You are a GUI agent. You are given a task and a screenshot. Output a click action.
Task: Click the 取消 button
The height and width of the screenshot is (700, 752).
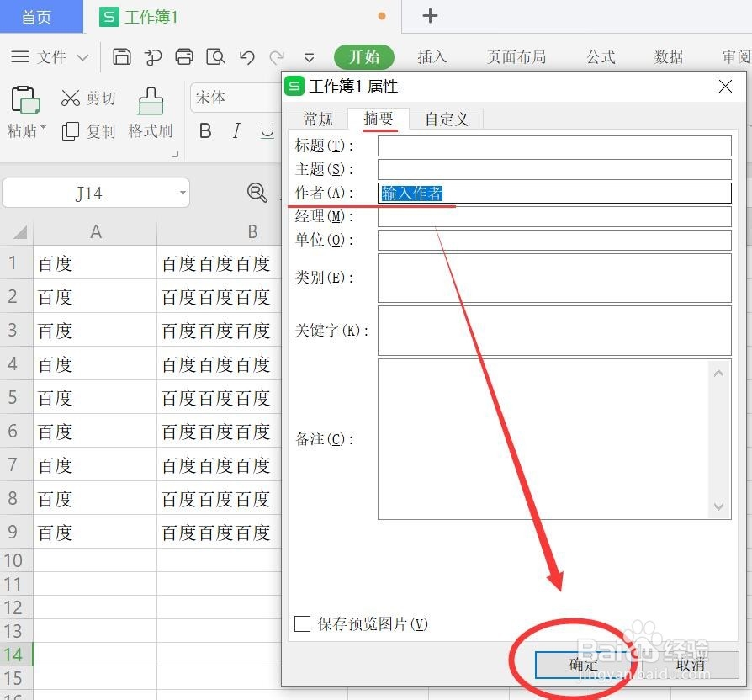click(691, 665)
